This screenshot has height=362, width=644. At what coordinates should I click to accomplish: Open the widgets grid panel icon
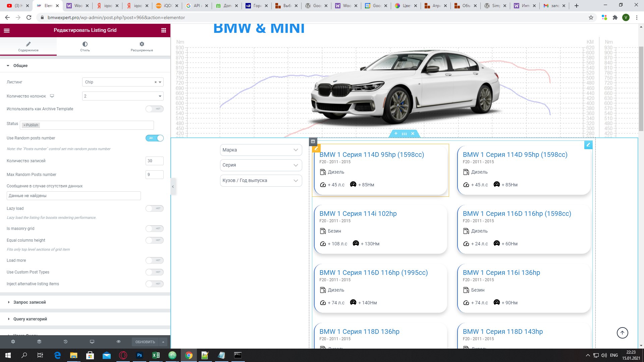click(164, 30)
